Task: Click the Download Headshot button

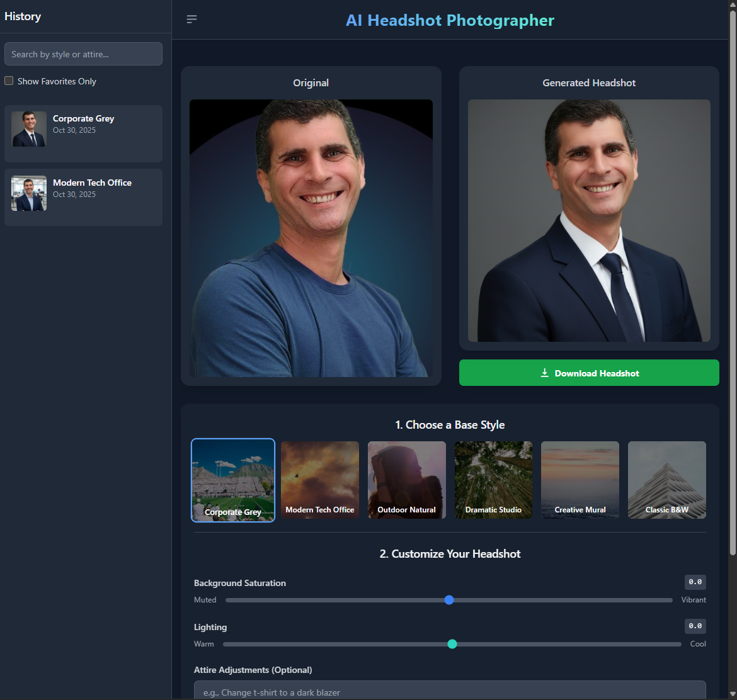Action: tap(589, 373)
